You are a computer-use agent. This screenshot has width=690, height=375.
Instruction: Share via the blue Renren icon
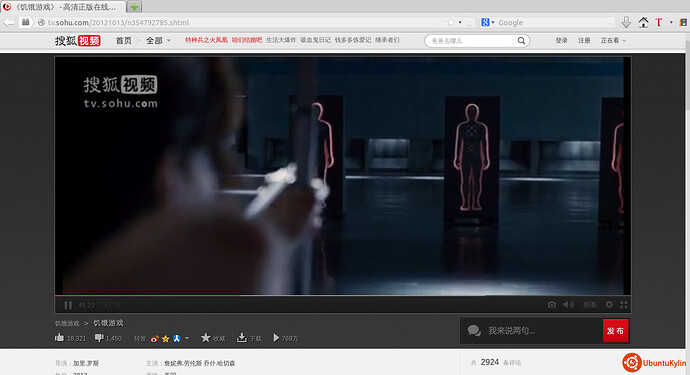point(176,338)
